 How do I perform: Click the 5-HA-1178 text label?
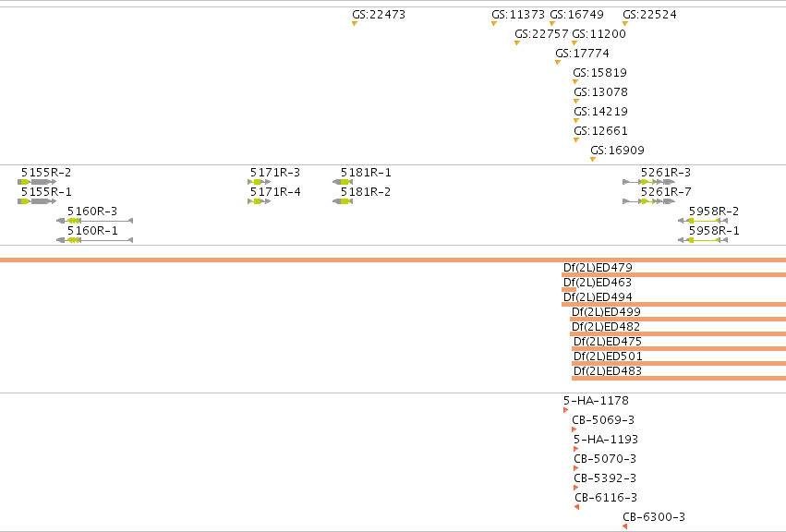(596, 401)
